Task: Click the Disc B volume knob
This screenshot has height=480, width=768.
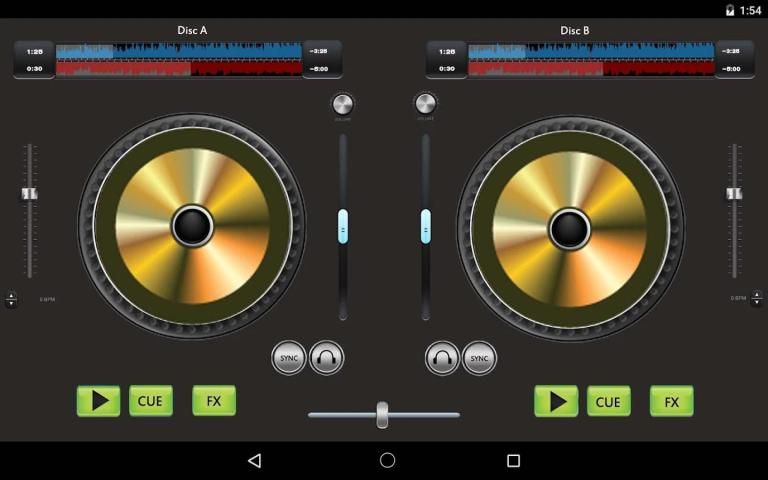Action: [425, 104]
